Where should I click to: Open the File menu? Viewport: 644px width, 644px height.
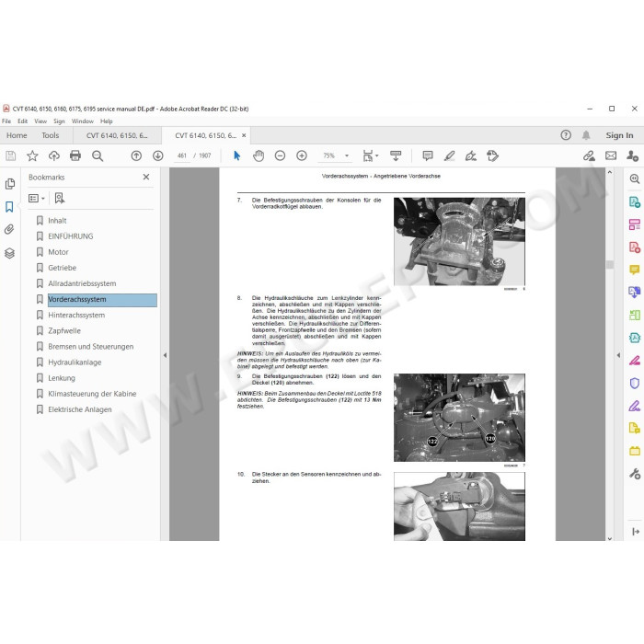tap(6, 121)
